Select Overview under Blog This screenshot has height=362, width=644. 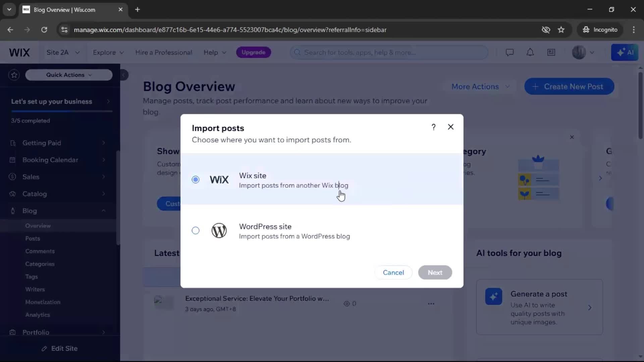[38, 226]
